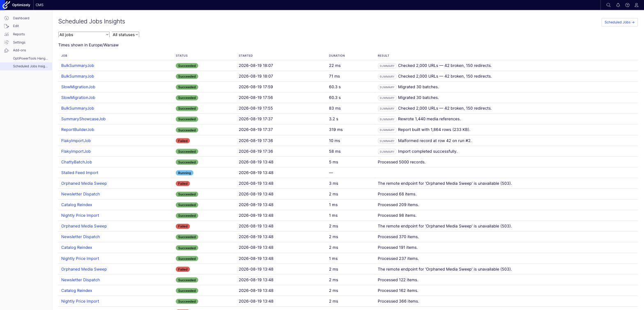Open the user profile icon
Viewport: 644px width, 310px height.
tap(637, 5)
